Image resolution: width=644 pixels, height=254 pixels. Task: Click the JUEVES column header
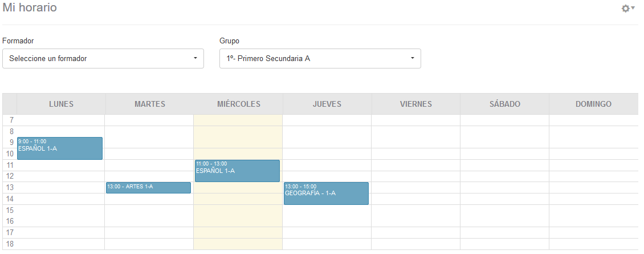coord(327,104)
